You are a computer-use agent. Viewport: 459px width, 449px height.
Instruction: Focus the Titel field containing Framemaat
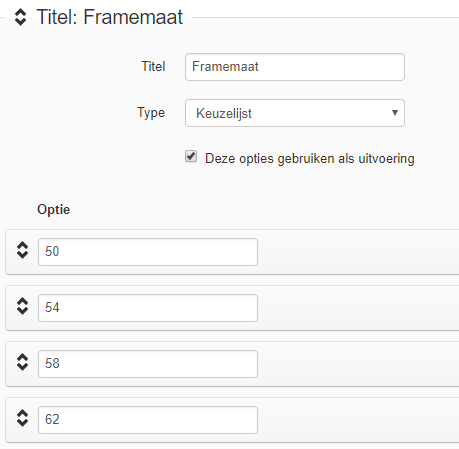click(x=295, y=67)
